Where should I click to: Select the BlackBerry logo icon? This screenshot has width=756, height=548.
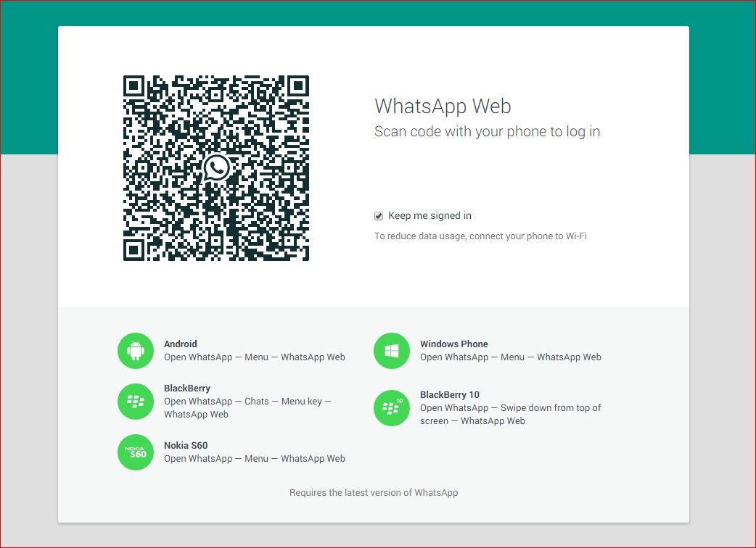[x=136, y=401]
